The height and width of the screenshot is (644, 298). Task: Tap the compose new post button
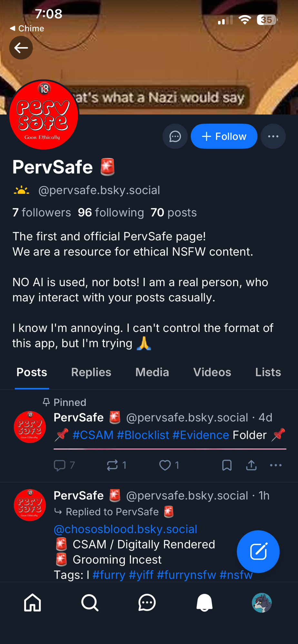click(x=258, y=551)
